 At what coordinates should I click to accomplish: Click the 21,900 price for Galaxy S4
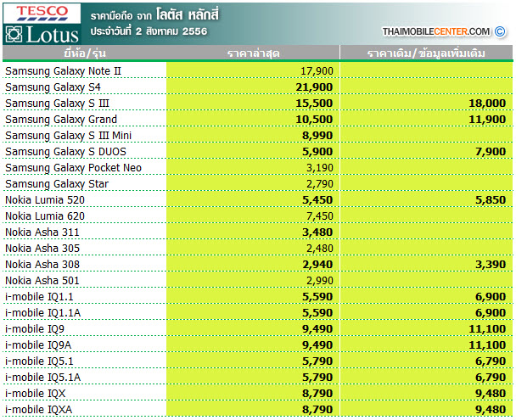tap(314, 87)
